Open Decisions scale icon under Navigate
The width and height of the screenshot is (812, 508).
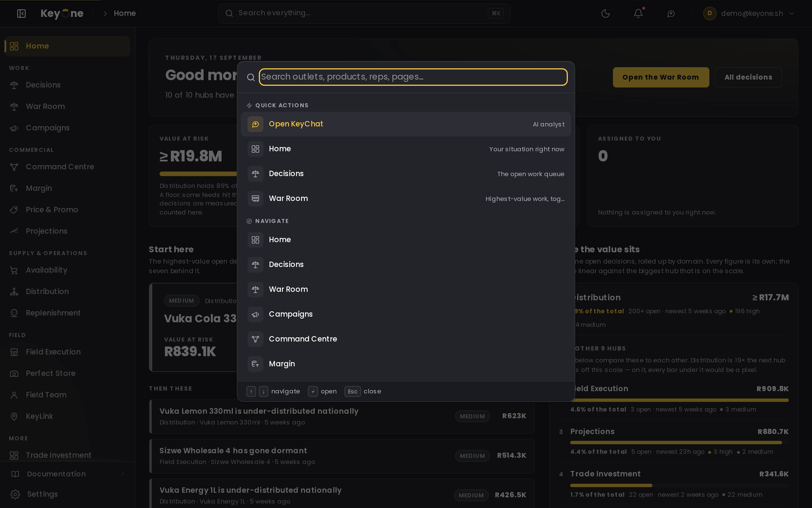pos(255,264)
